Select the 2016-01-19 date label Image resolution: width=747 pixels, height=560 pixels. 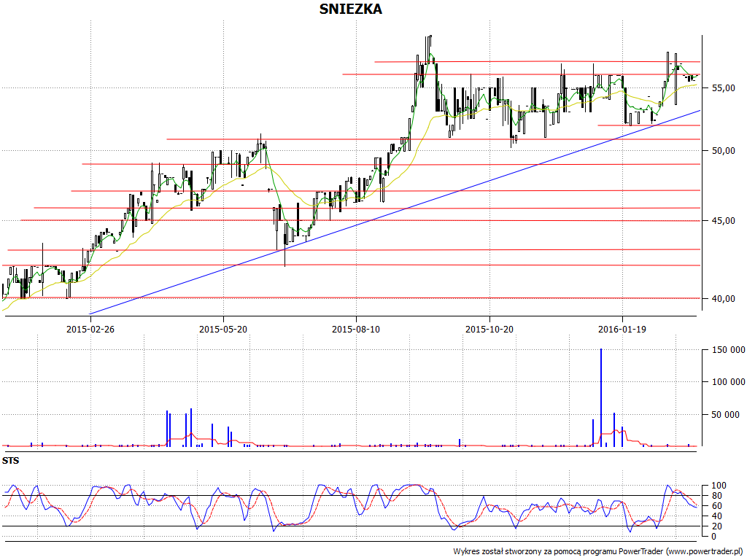(x=622, y=329)
